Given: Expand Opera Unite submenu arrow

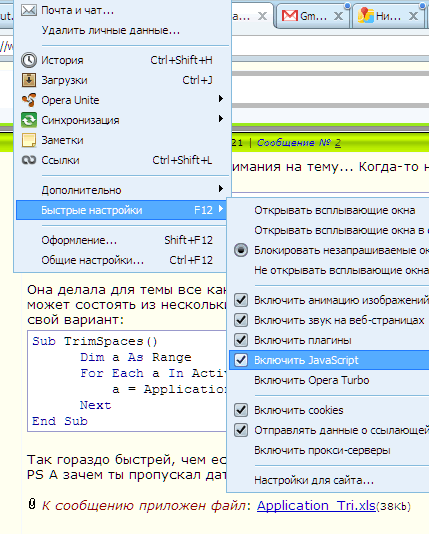Looking at the screenshot, I should (x=221, y=99).
